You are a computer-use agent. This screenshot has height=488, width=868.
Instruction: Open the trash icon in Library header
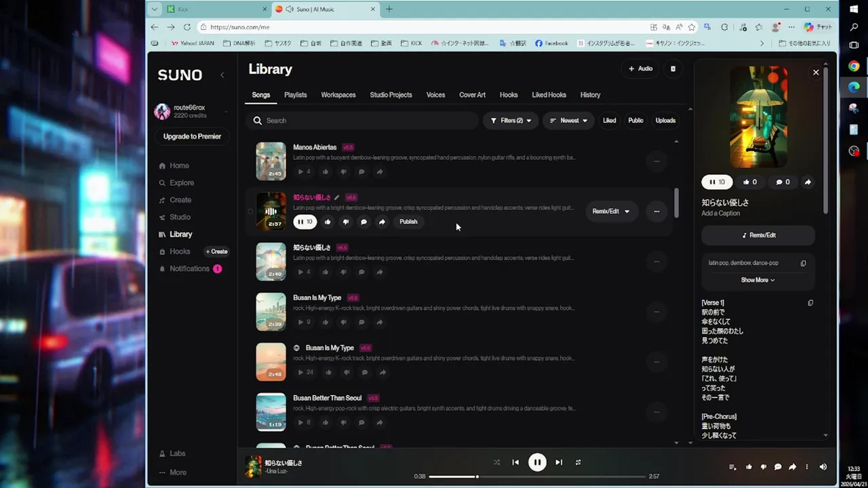point(673,68)
